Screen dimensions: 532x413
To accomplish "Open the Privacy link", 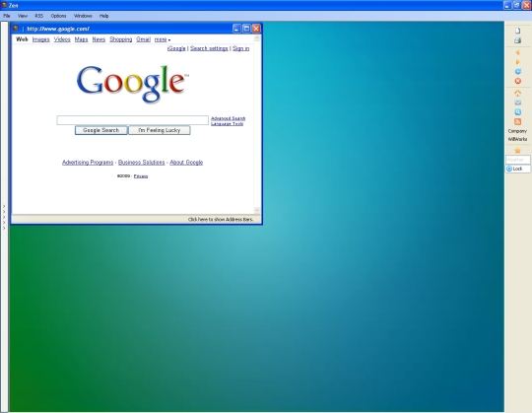I will tap(141, 176).
